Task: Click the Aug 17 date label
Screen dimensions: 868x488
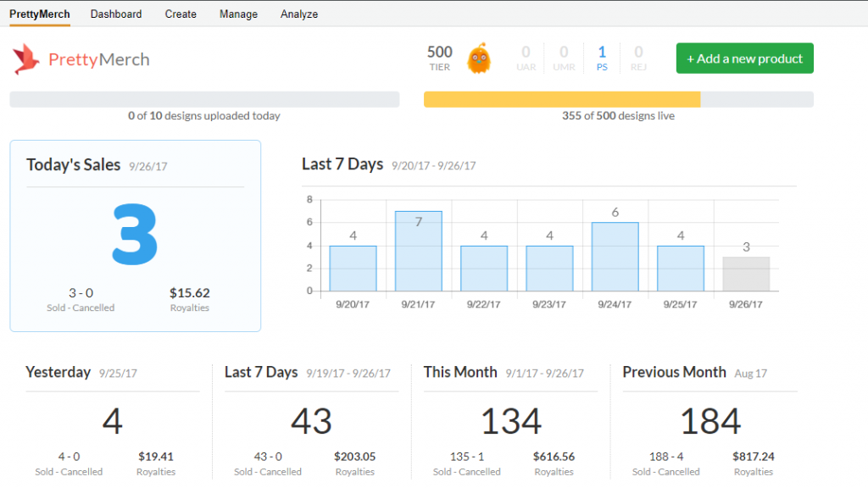Action: 751,374
